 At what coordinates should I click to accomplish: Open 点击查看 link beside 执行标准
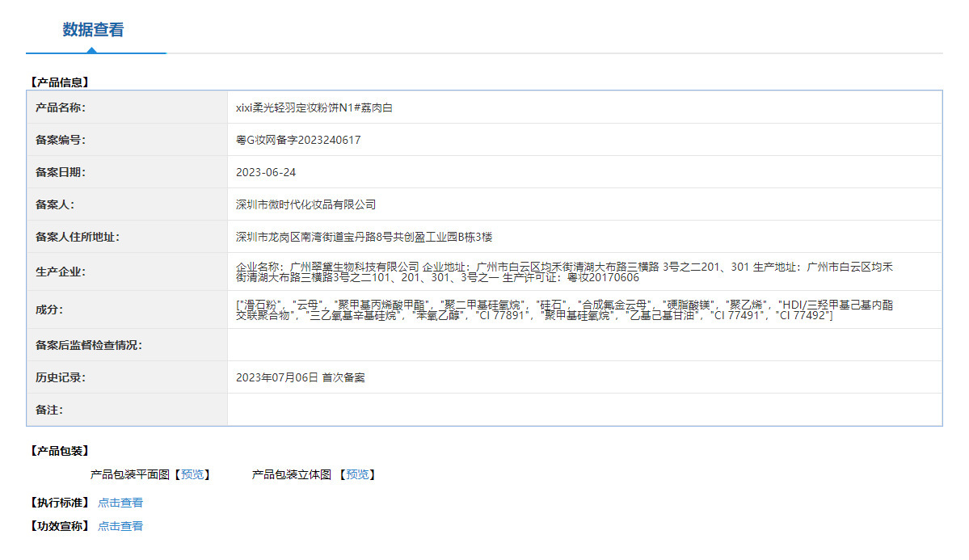coord(120,503)
